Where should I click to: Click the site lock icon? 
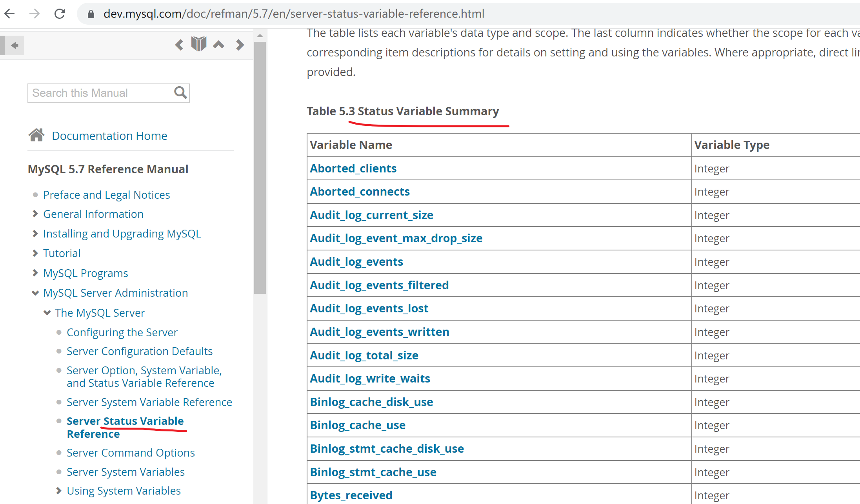(x=91, y=14)
